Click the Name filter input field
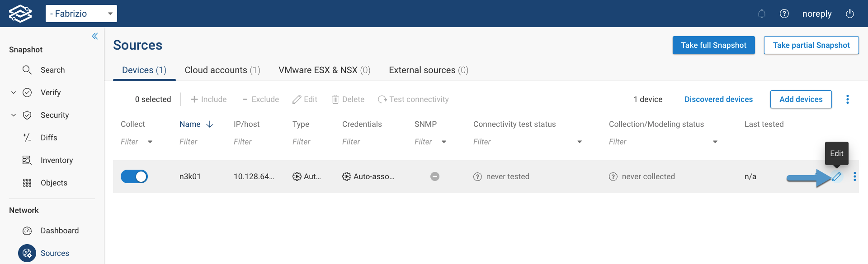The image size is (868, 264). (193, 142)
